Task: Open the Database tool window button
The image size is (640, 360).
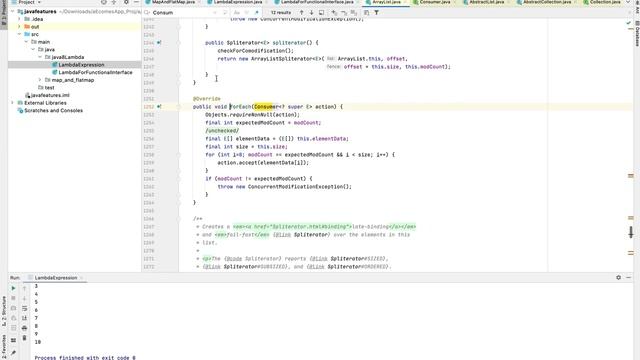Action: coord(637,33)
